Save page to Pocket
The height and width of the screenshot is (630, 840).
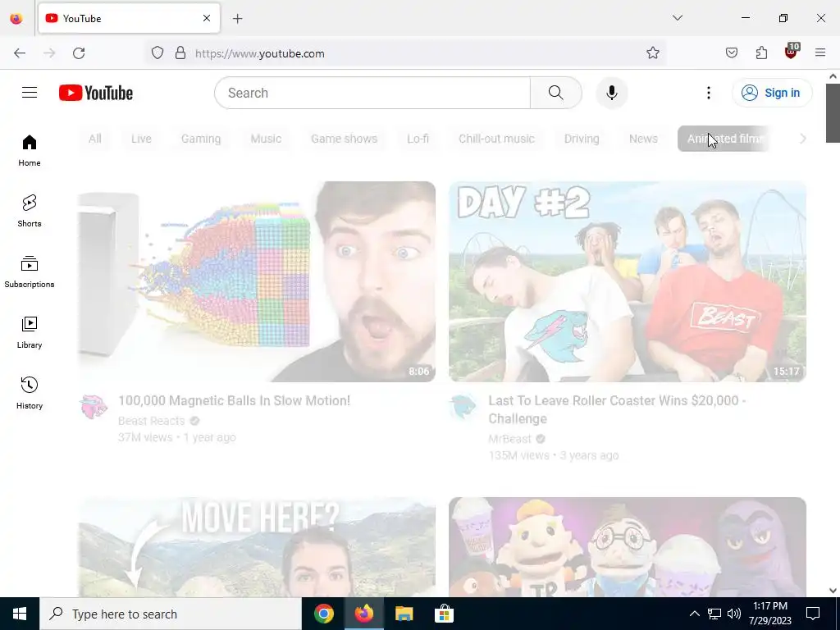click(732, 53)
